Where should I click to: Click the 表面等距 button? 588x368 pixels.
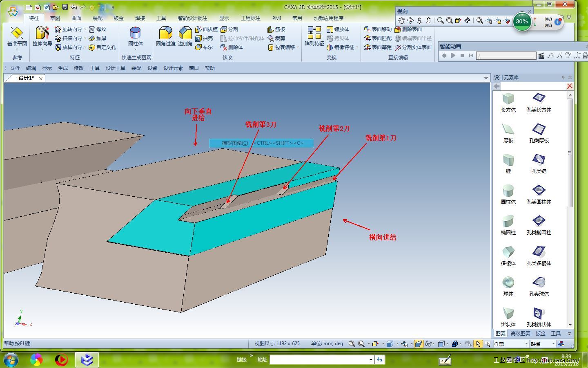pyautogui.click(x=378, y=47)
